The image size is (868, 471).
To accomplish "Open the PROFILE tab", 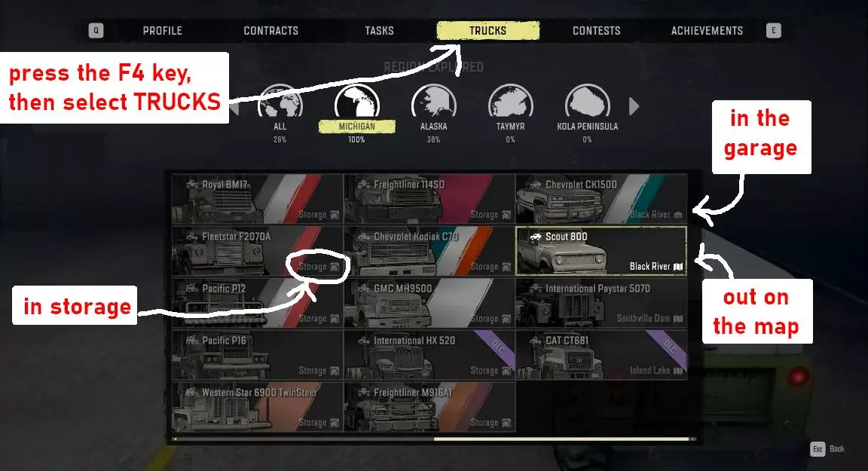I will point(162,30).
